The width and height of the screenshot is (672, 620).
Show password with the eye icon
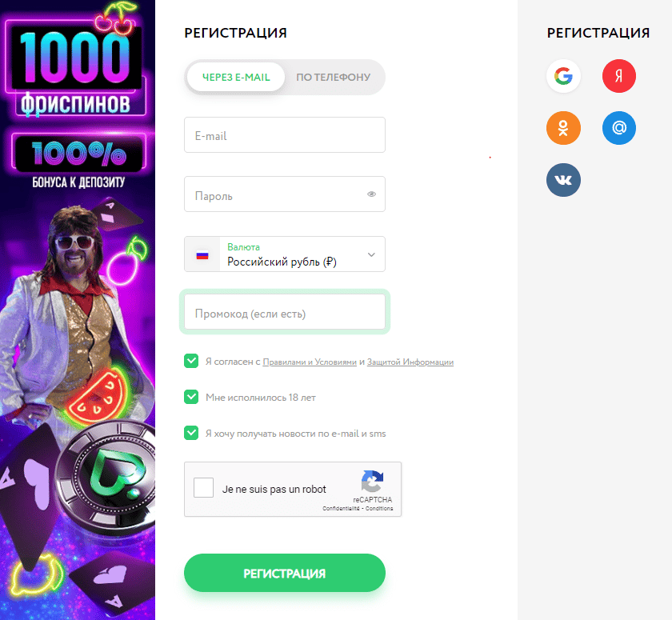coord(371,194)
